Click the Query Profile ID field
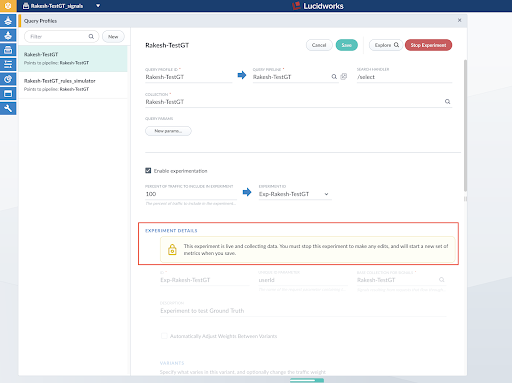 pyautogui.click(x=189, y=77)
